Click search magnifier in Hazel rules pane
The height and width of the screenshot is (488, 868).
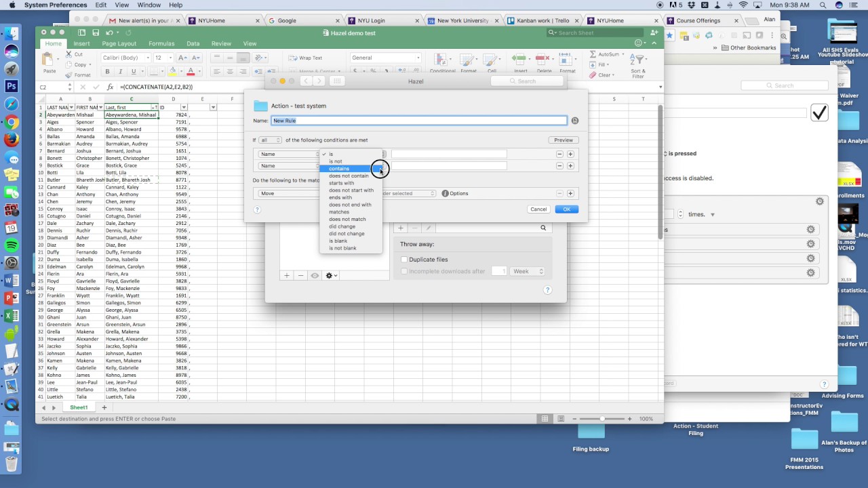tap(543, 228)
